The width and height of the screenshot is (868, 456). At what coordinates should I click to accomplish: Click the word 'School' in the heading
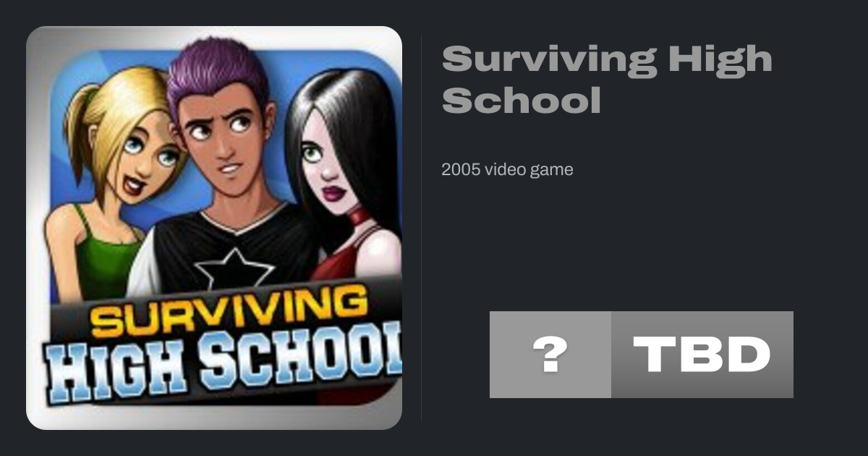coord(522,100)
